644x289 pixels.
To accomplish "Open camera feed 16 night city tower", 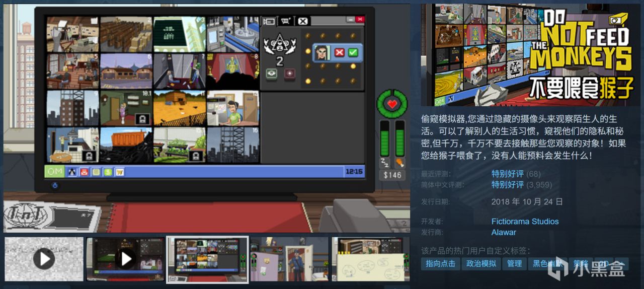I will click(x=232, y=144).
